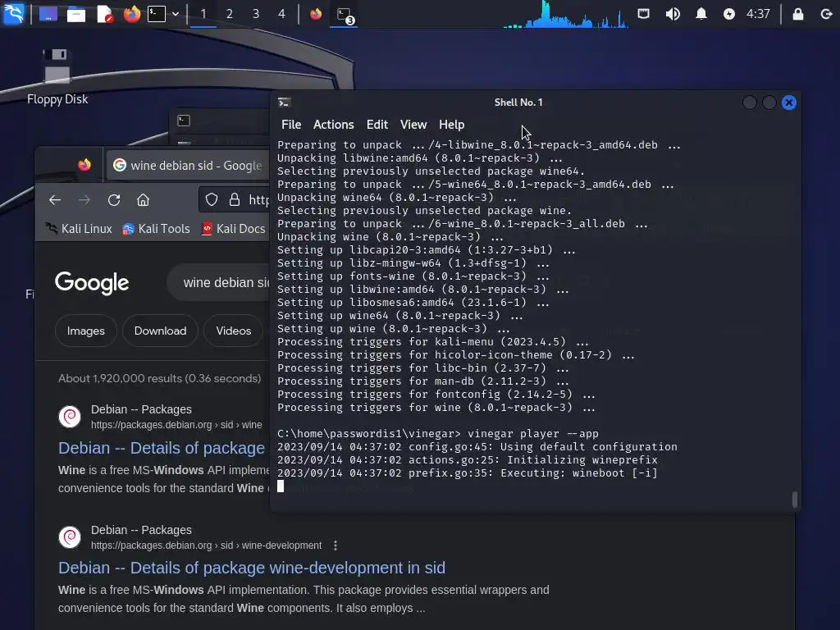
Task: Switch to workspace 3
Action: (x=256, y=14)
